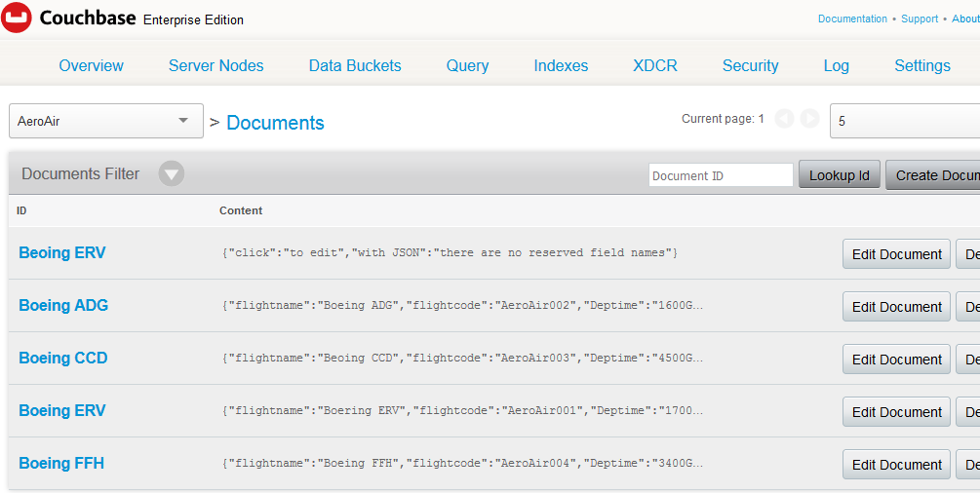
Task: Delete the Boeing ADG document
Action: 968,306
